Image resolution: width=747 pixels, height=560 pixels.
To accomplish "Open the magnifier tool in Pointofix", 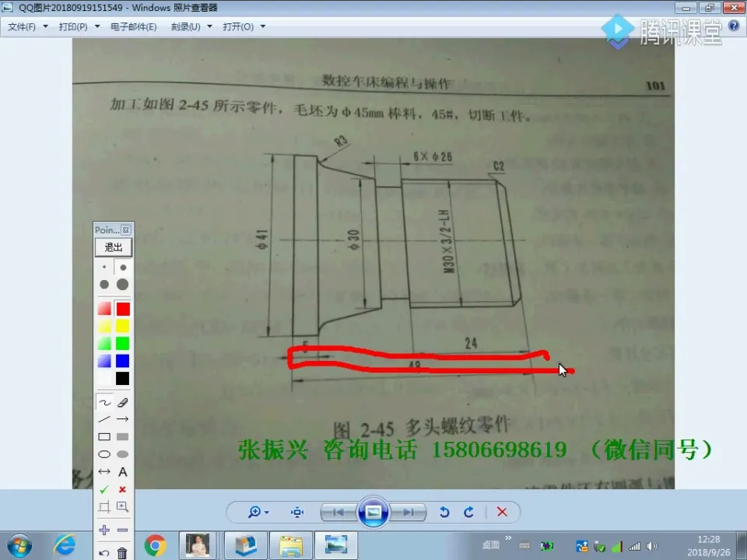I will click(124, 506).
